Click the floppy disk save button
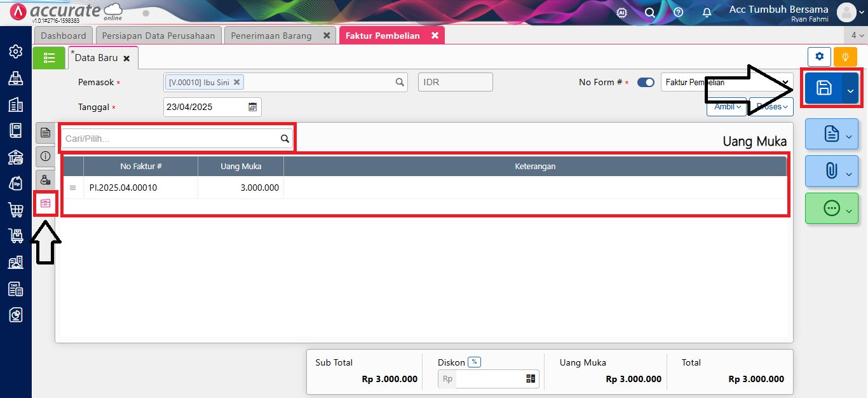Viewport: 868px width, 398px height. (824, 88)
